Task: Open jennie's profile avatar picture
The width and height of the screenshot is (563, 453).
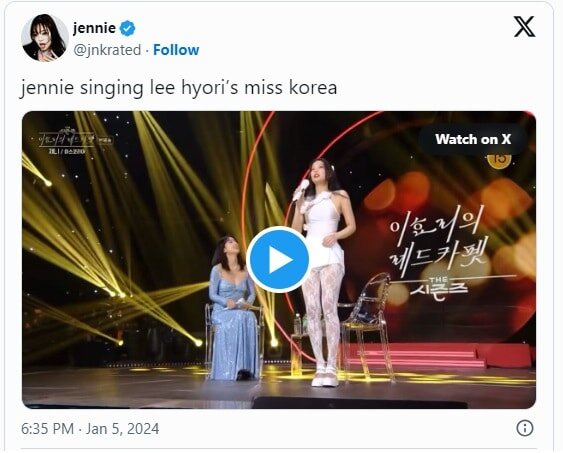Action: pos(45,38)
